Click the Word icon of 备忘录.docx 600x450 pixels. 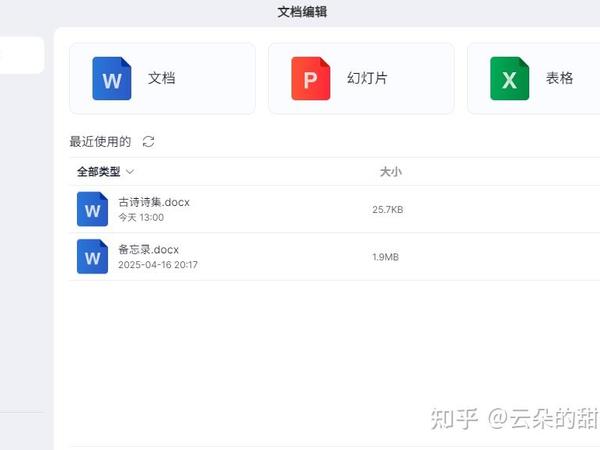point(92,257)
